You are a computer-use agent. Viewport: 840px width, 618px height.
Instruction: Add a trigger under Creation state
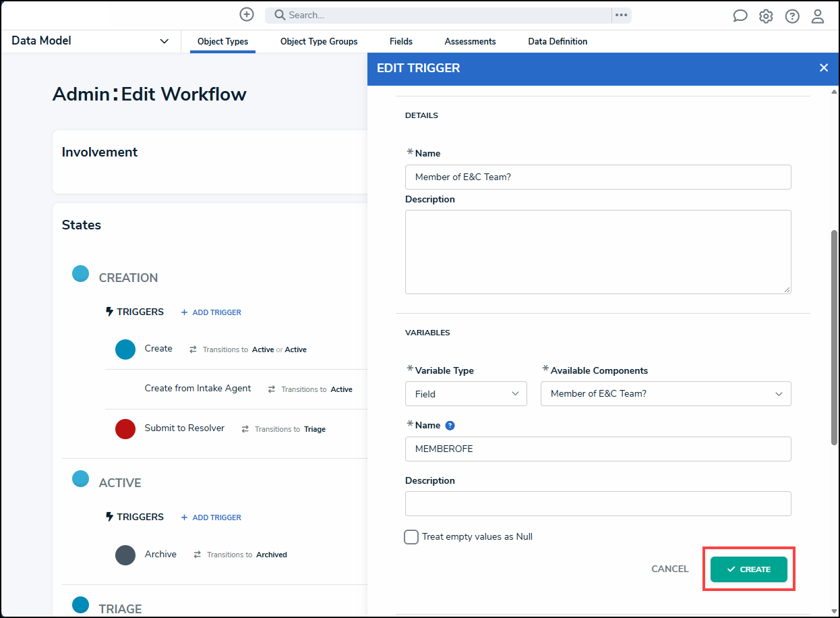point(211,312)
